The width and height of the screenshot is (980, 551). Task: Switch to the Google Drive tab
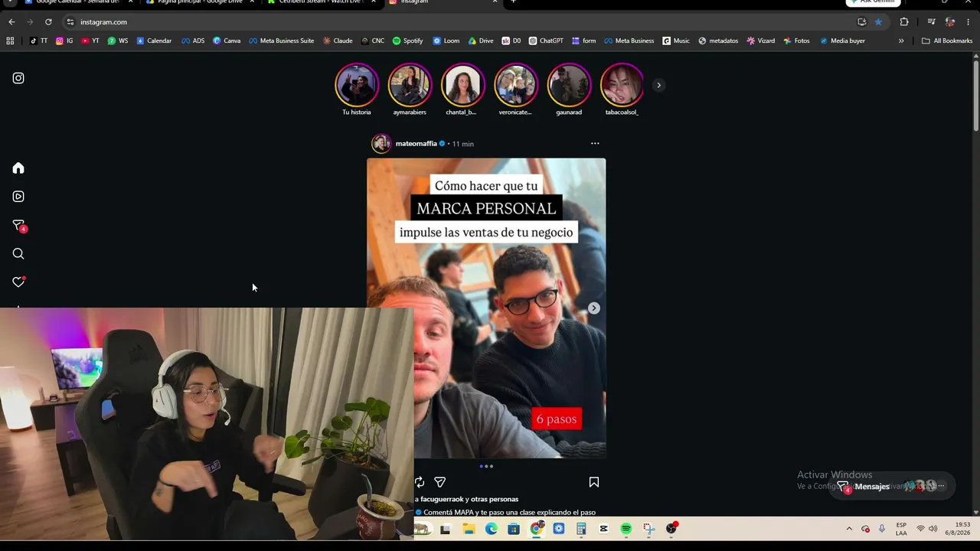coord(199,2)
